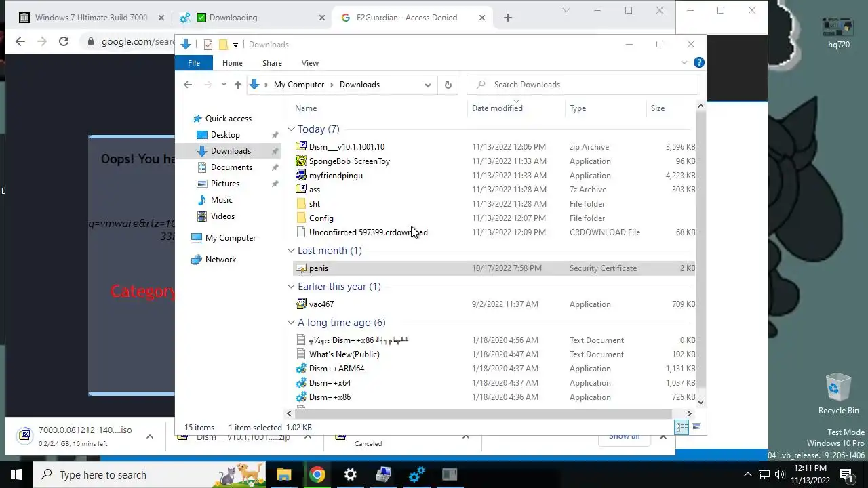Select My Computer in the navigation pane
This screenshot has width=868, height=488.
(x=231, y=238)
